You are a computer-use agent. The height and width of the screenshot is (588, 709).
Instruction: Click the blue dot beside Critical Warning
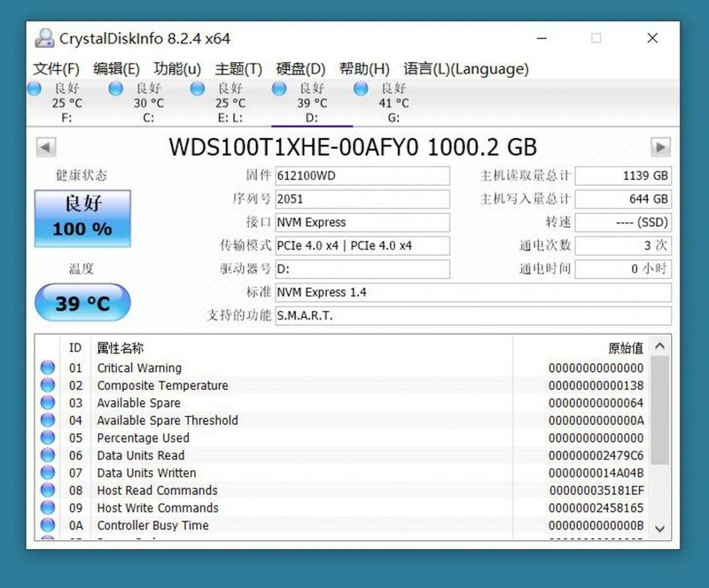(x=48, y=367)
